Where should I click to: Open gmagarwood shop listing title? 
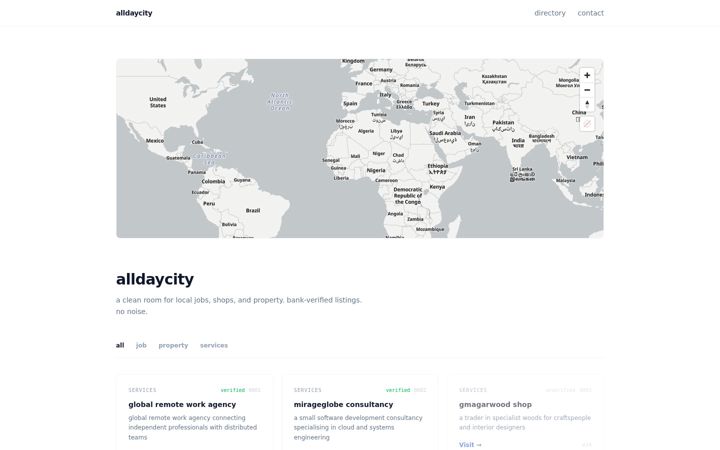click(x=495, y=405)
